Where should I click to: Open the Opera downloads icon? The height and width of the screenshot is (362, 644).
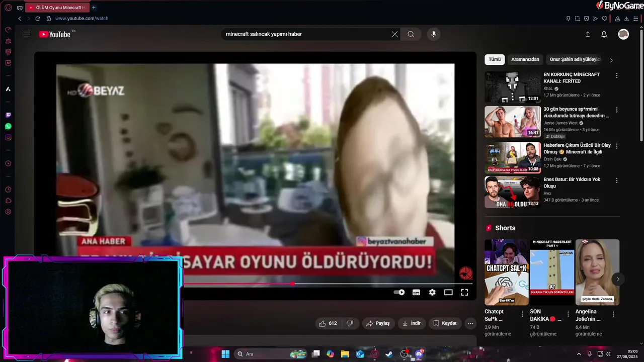[x=627, y=19]
